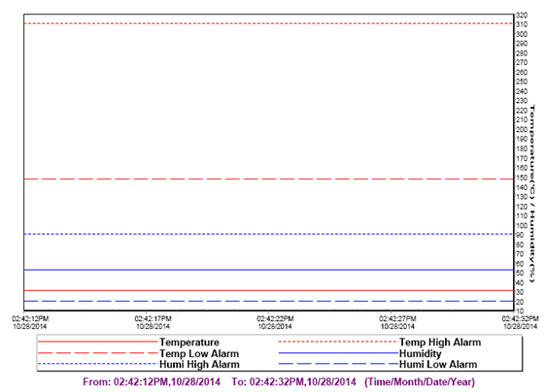Click the Temp High Alarm legend label
546x392 pixels.
click(x=440, y=343)
